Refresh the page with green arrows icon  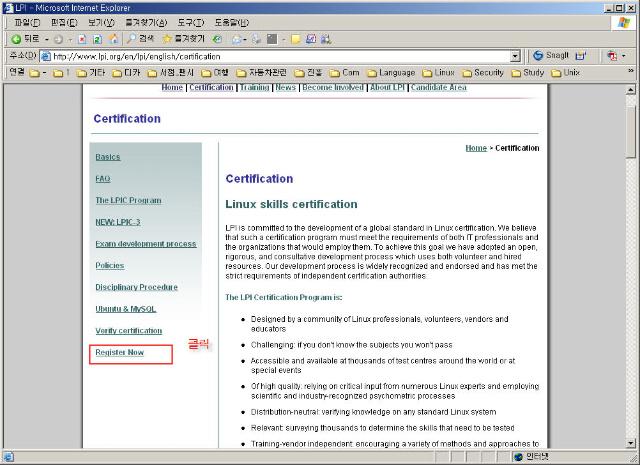coord(97,39)
